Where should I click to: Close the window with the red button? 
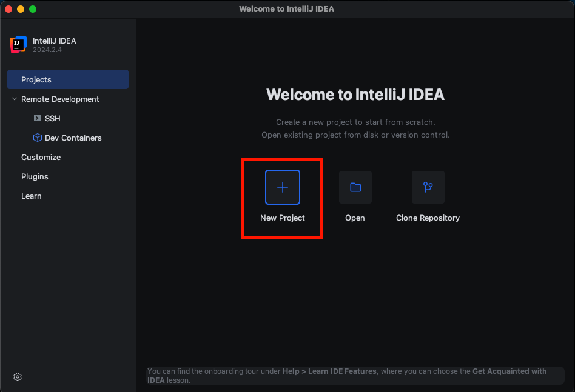pyautogui.click(x=8, y=9)
